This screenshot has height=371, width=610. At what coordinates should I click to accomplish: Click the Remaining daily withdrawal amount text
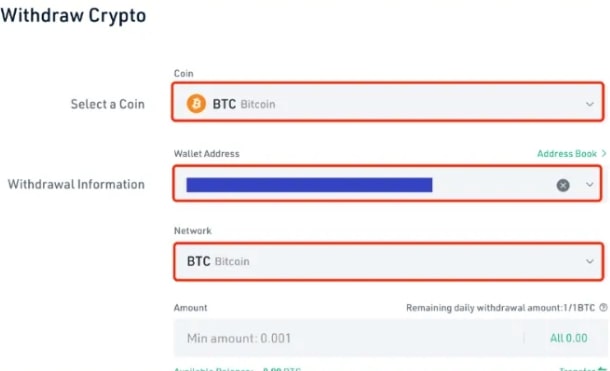coord(500,308)
